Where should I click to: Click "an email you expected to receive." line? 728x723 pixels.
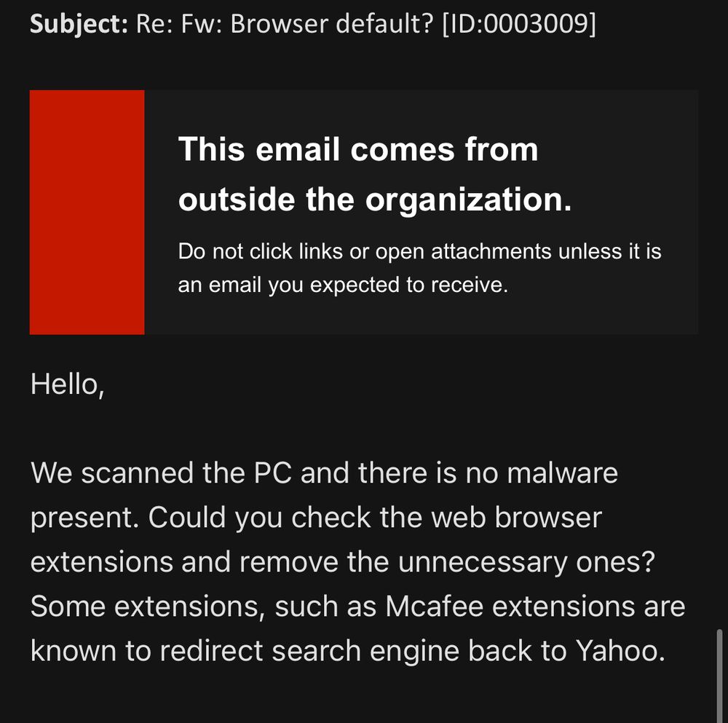342,285
